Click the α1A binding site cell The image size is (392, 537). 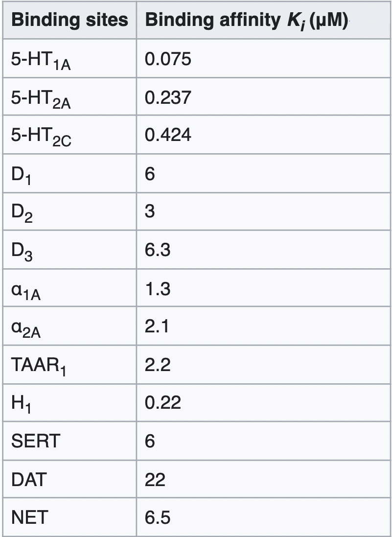69,288
